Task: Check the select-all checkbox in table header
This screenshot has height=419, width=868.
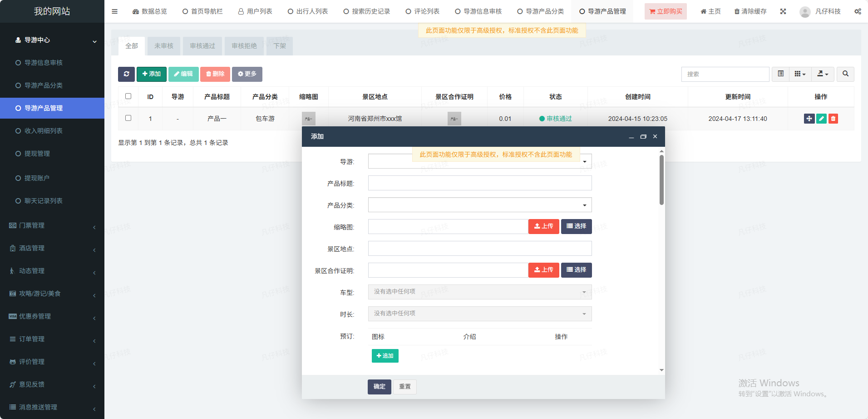Action: 128,96
